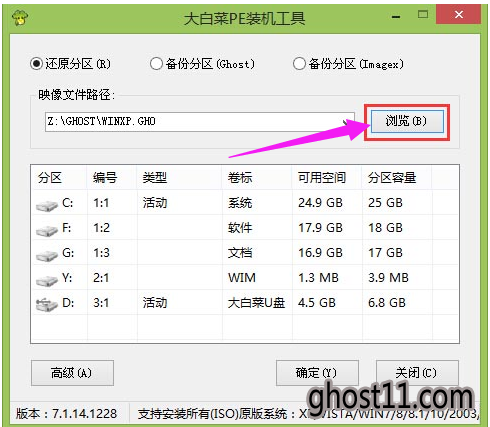The image size is (490, 427).
Task: Minimize the 大白菜PE装机工具 window
Action: (396, 16)
